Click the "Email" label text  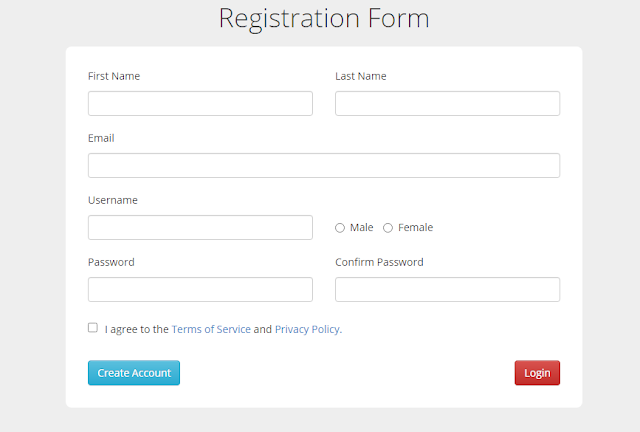pos(101,138)
